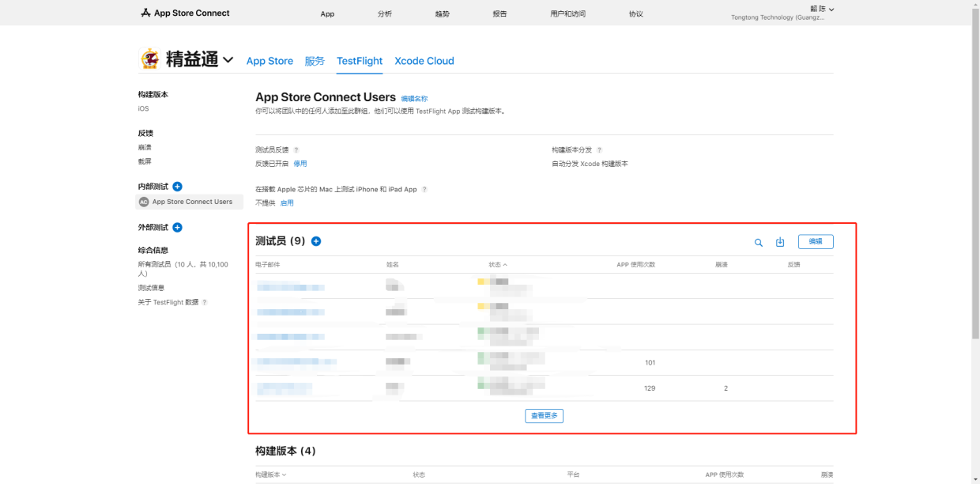Open the account menu chevron at top right
This screenshot has height=484, width=980.
click(831, 9)
